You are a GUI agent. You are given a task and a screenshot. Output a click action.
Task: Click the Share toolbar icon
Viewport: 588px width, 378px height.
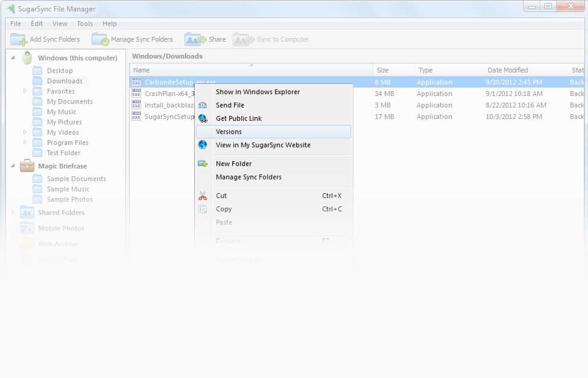click(x=195, y=40)
